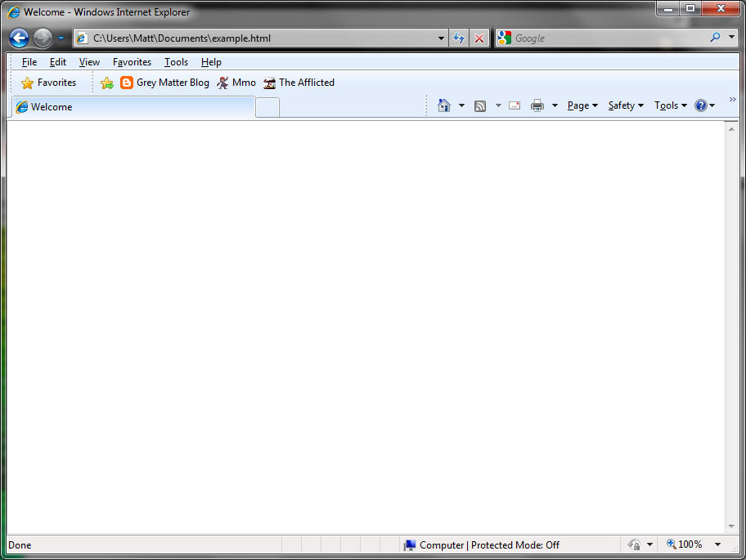Open the File menu
Screen dimensions: 746x560
tap(29, 62)
